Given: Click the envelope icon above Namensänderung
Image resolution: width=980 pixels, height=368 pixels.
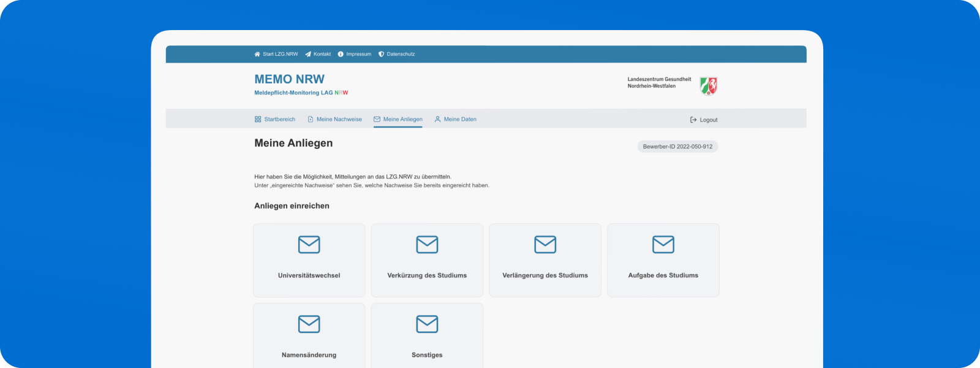Looking at the screenshot, I should pyautogui.click(x=309, y=324).
